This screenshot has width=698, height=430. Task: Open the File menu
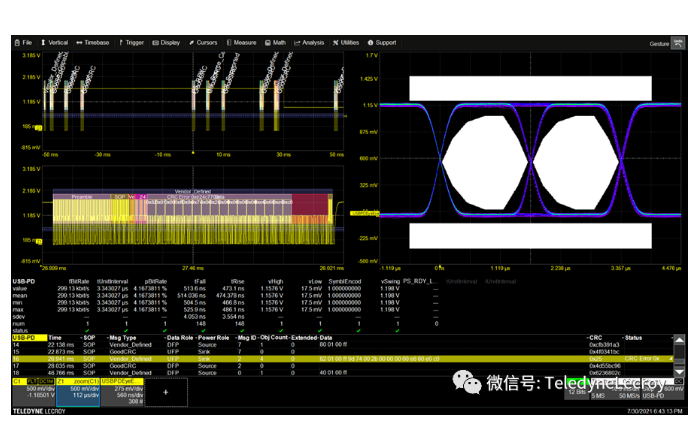tap(23, 43)
